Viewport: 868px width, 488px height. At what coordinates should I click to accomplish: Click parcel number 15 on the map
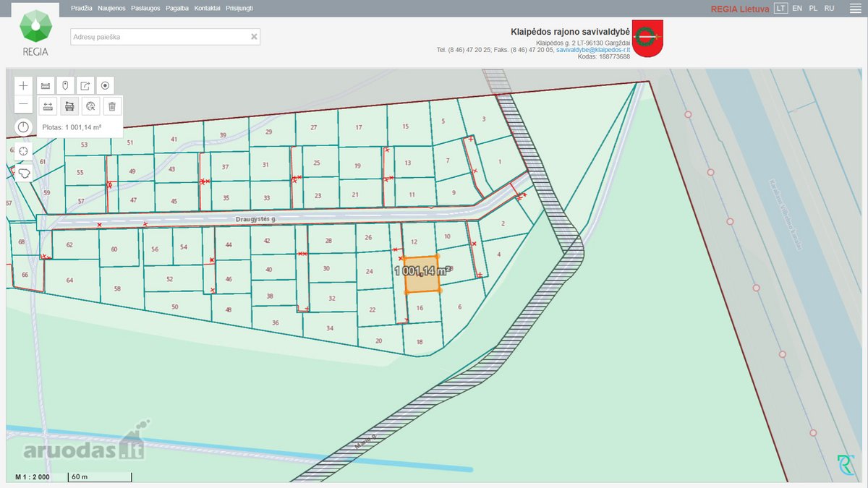405,127
